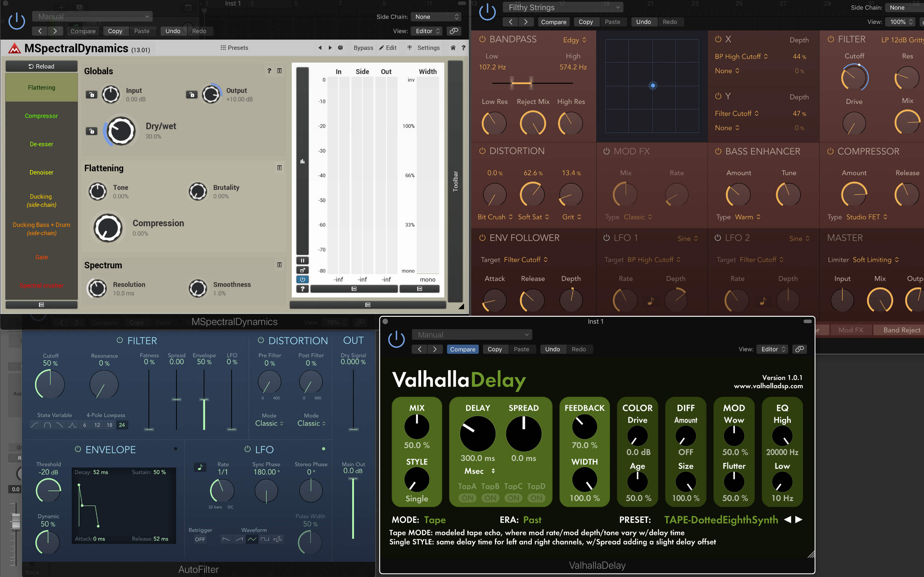
Task: Select the Compressor preset in the sidebar
Action: [41, 116]
